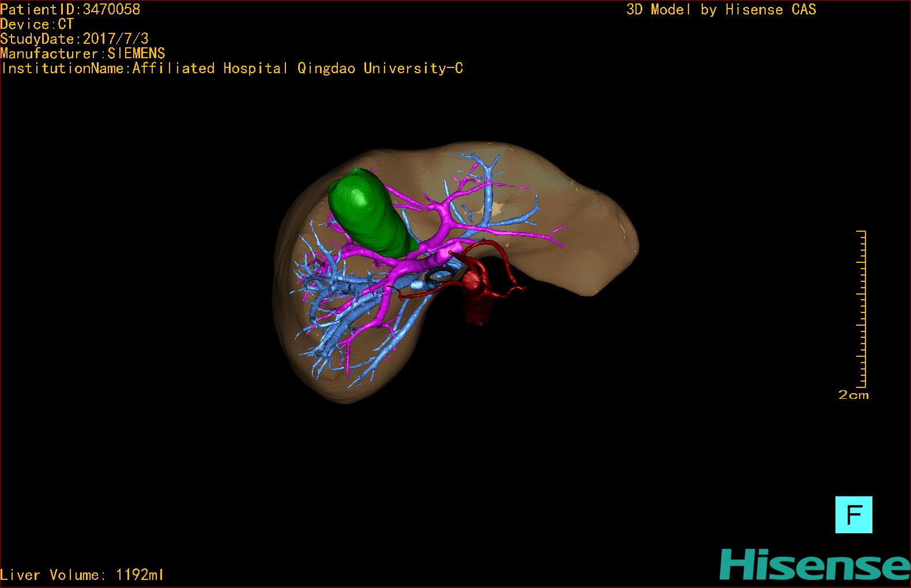This screenshot has height=588, width=911.
Task: Pick the dark red artery structure
Action: point(476,281)
